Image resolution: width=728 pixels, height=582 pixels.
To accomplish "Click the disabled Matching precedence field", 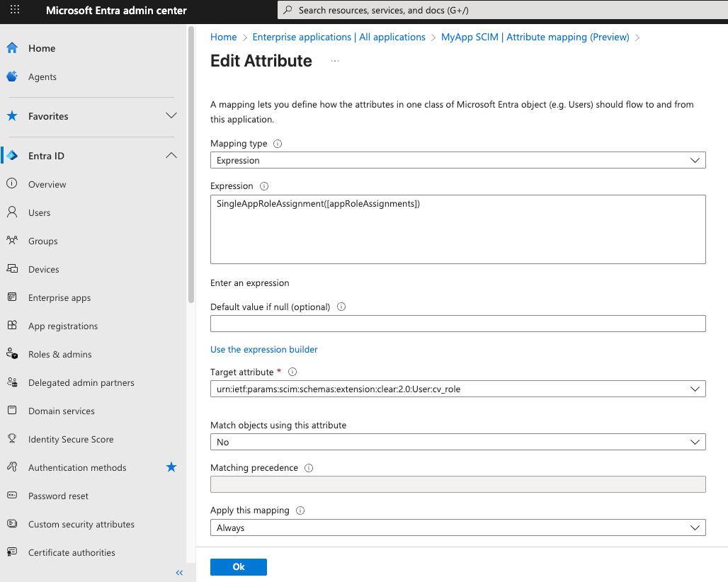I will [457, 484].
